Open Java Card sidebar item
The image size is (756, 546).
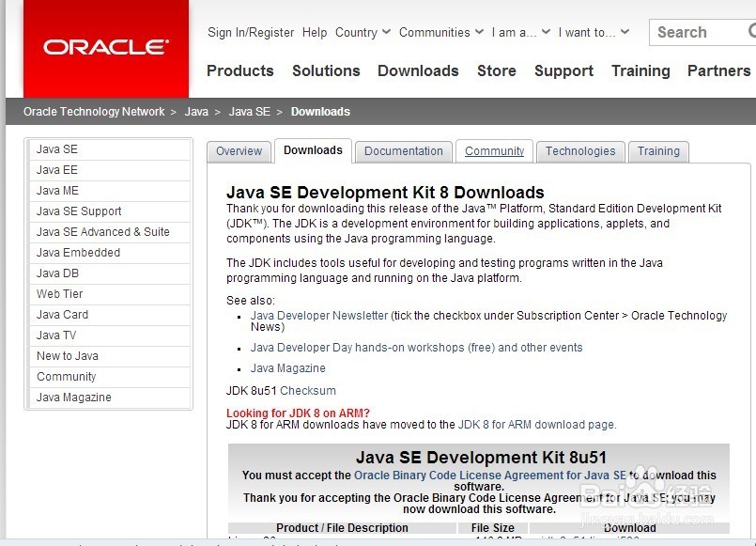110,315
